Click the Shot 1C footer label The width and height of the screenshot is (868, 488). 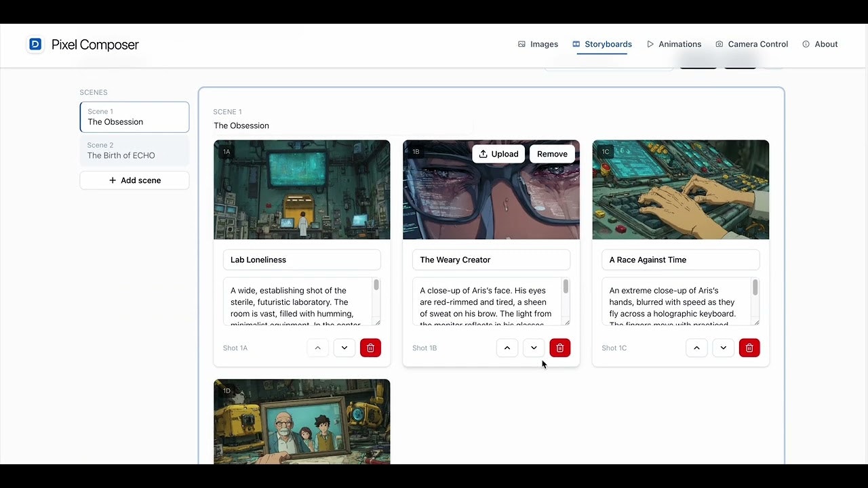pyautogui.click(x=614, y=348)
